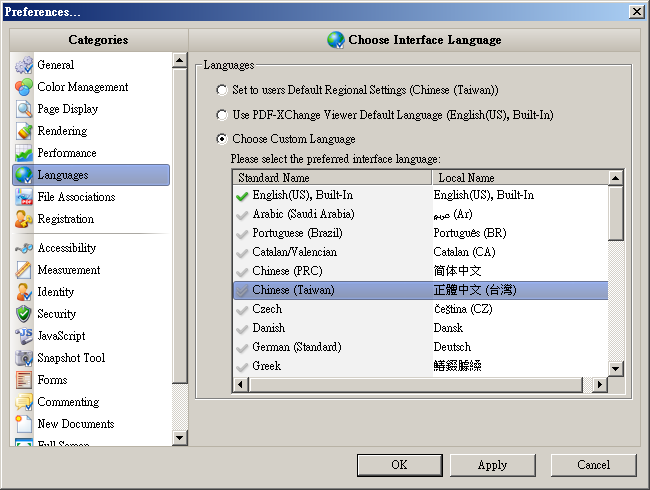Image resolution: width=650 pixels, height=490 pixels.
Task: Click the File Associations icon
Action: (24, 196)
